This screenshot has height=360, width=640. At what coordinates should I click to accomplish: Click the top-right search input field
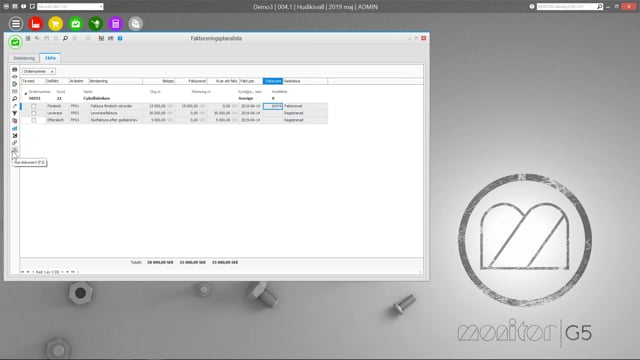(567, 7)
